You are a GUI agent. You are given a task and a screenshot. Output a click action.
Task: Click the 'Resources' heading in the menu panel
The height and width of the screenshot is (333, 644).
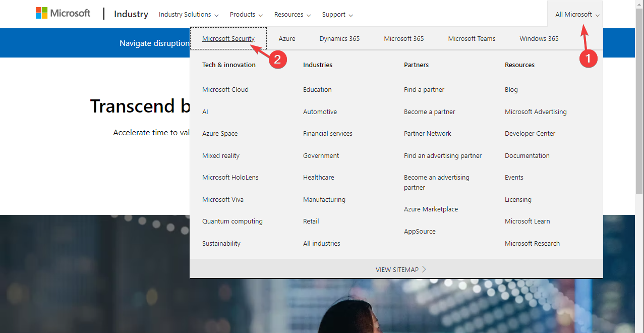click(x=519, y=65)
